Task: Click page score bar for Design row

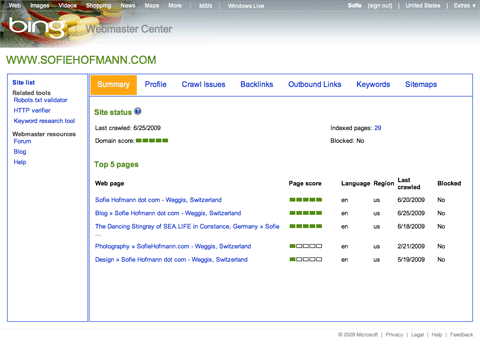Action: [x=306, y=259]
